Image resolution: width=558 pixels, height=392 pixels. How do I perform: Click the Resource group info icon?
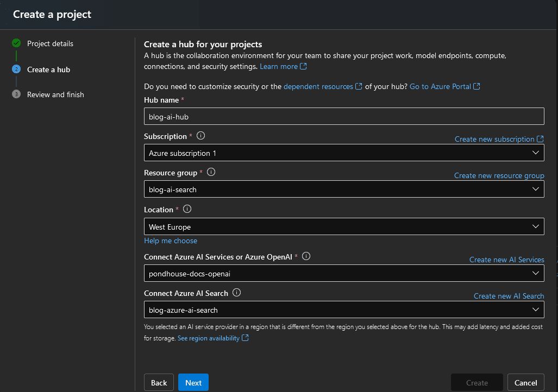pos(211,172)
